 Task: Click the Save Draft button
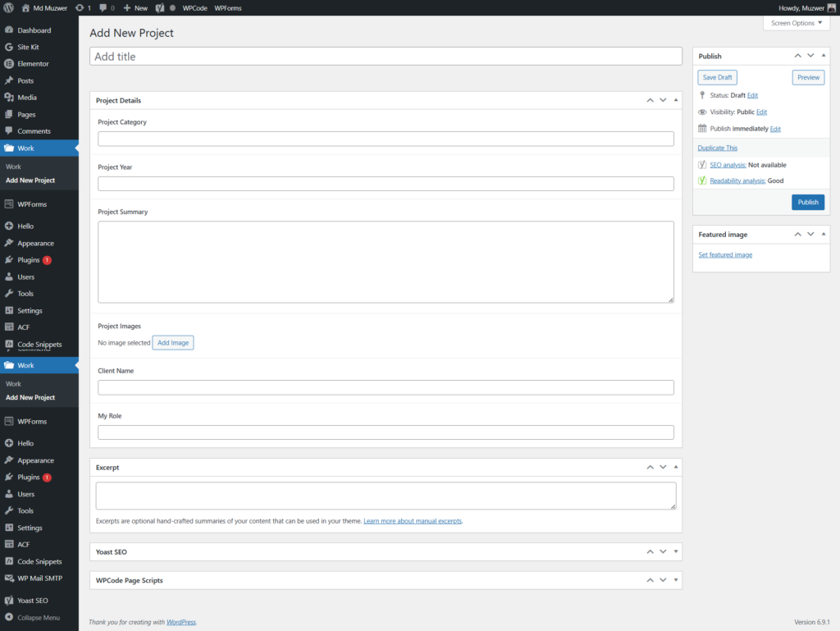717,77
